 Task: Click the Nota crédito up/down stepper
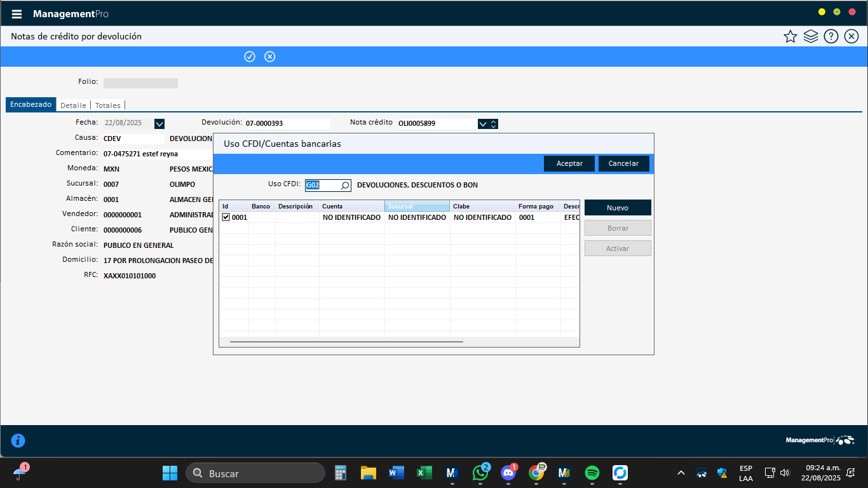tap(494, 124)
